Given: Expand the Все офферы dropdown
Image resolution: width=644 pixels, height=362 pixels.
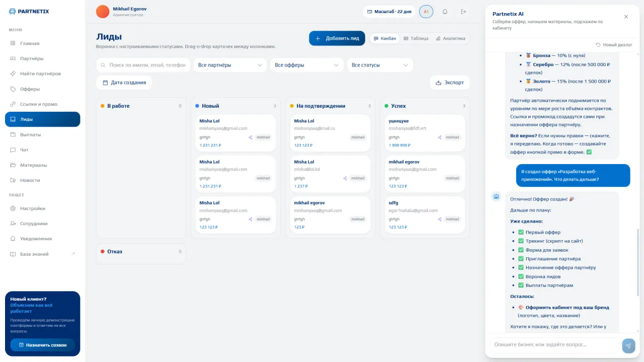Looking at the screenshot, I should pyautogui.click(x=307, y=65).
